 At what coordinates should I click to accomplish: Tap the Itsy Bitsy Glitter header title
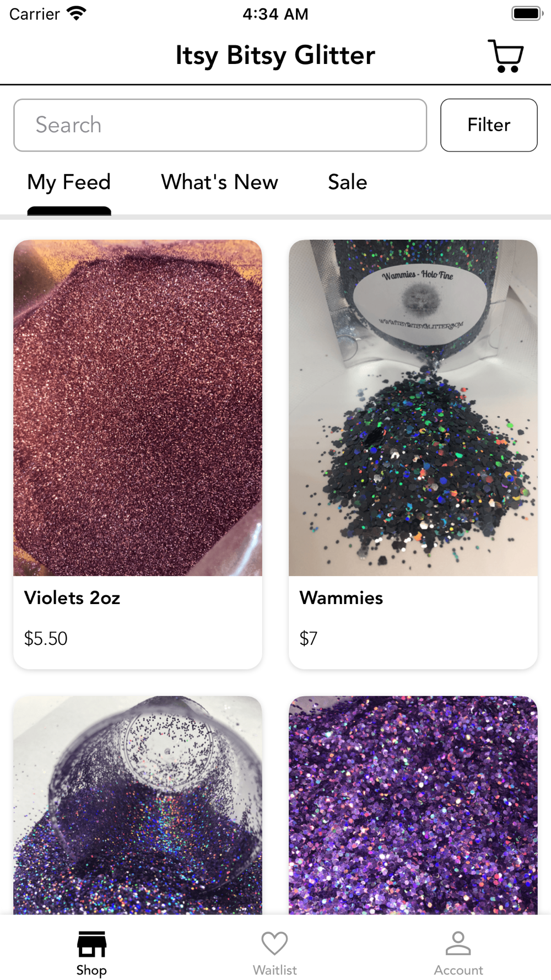[275, 56]
